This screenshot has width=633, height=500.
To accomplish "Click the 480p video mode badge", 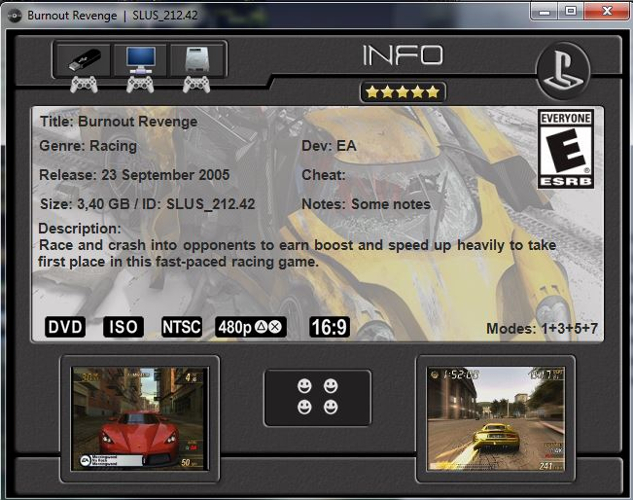I will tap(251, 327).
